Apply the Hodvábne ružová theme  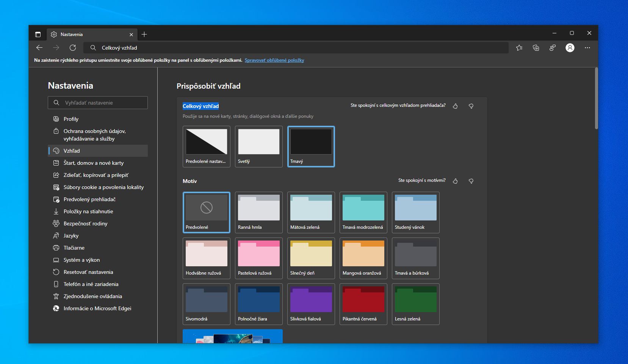click(207, 258)
